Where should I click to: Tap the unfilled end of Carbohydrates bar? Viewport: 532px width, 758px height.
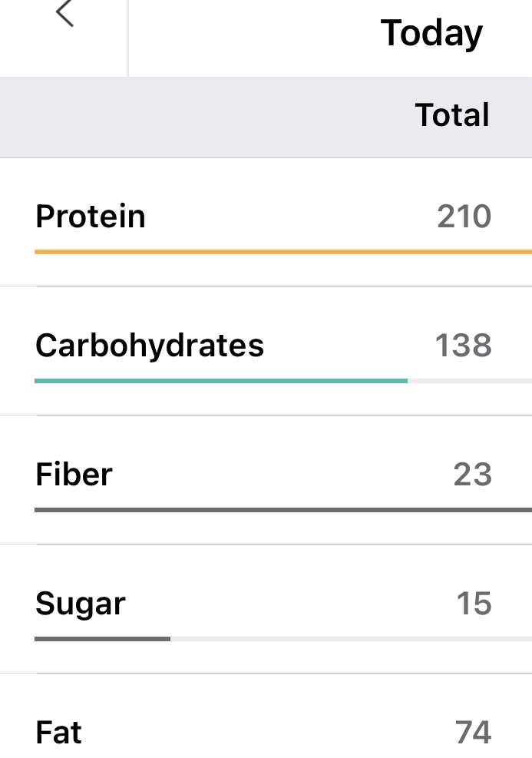pos(469,380)
